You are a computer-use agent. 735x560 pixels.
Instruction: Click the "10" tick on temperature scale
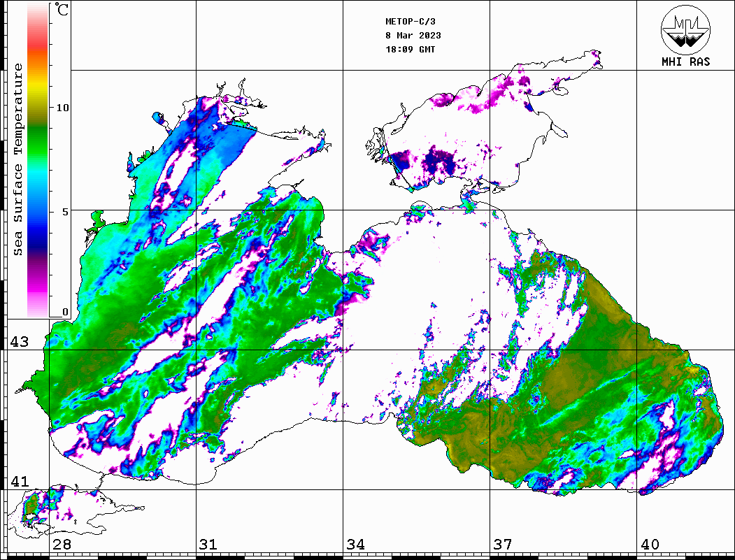pos(62,108)
